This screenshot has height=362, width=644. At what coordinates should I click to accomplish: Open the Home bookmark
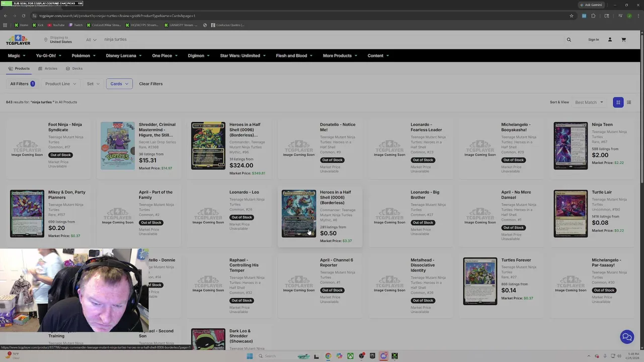point(22,25)
